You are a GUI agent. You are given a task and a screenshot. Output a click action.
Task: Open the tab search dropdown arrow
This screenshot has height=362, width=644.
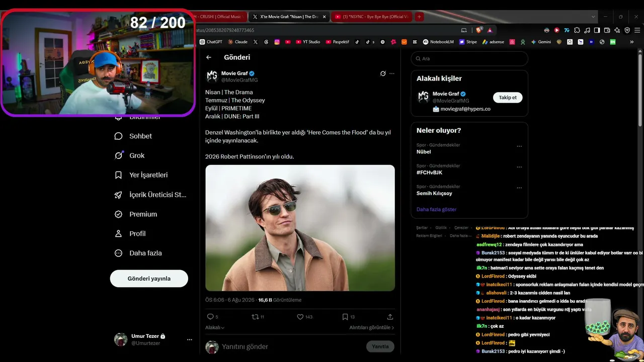coord(593,17)
